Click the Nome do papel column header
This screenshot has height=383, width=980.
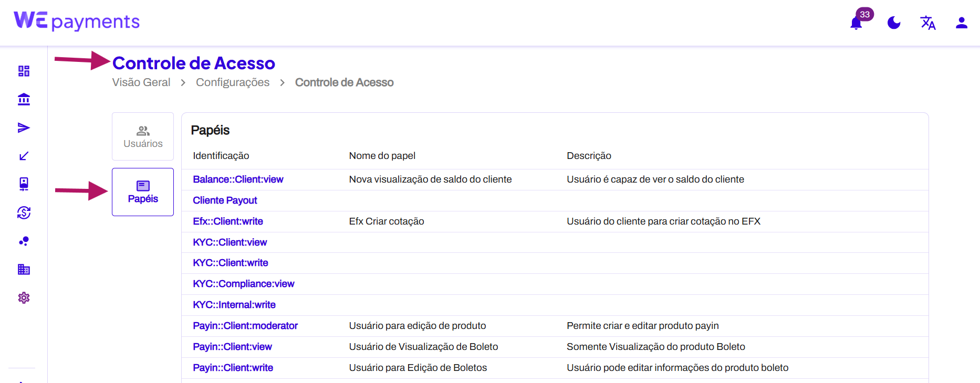click(382, 156)
